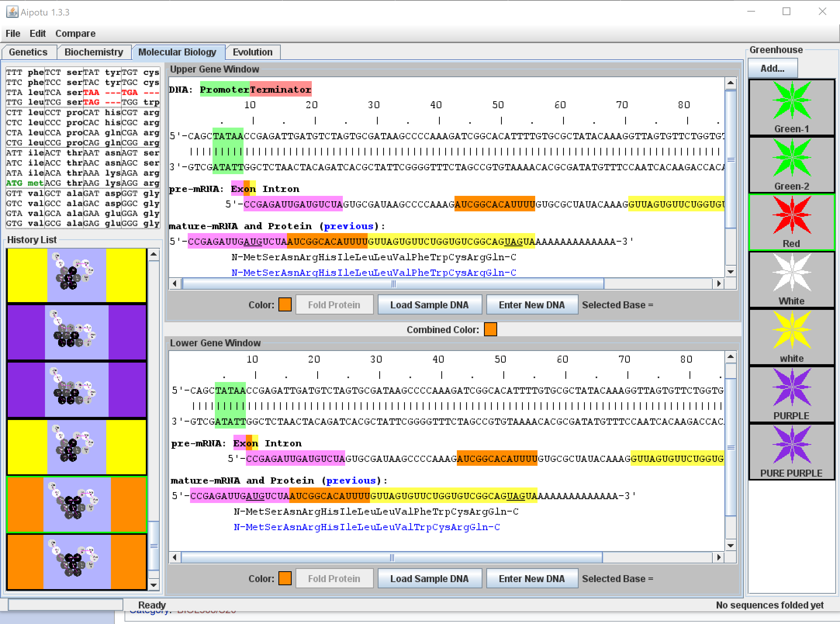Open the File menu

[x=13, y=33]
